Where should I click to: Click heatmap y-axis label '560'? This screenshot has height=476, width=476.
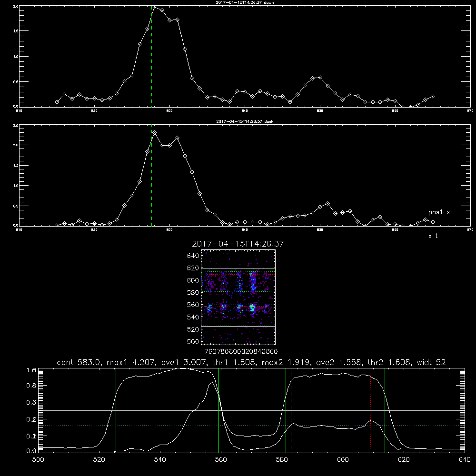(x=193, y=305)
